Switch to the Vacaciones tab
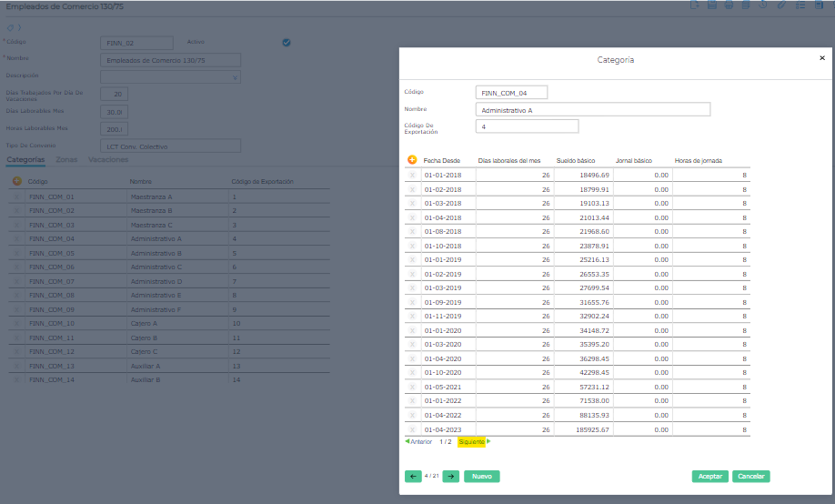This screenshot has height=504, width=835. click(108, 159)
